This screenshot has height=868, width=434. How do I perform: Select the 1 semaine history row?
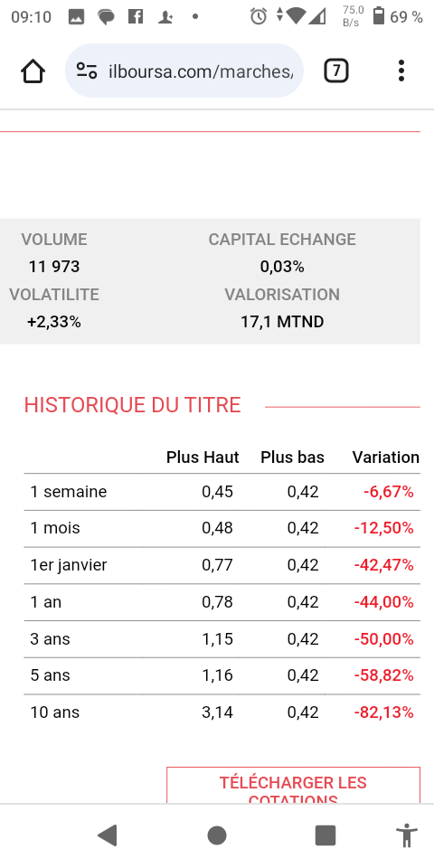click(222, 492)
